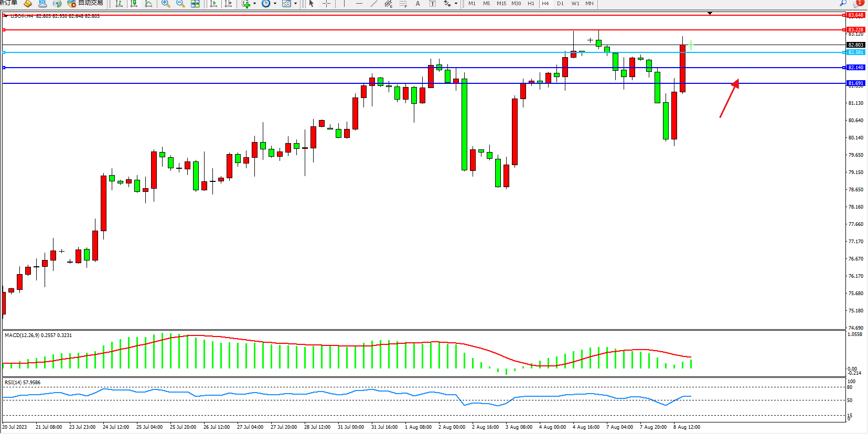Screen dimensions: 868x434
Task: Select the Crosshair tool
Action: (x=326, y=4)
